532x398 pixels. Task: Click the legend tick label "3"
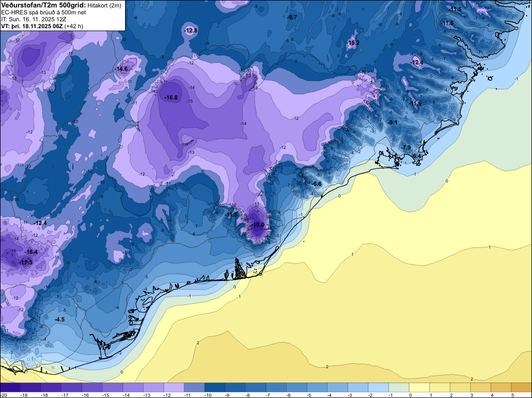pyautogui.click(x=471, y=395)
